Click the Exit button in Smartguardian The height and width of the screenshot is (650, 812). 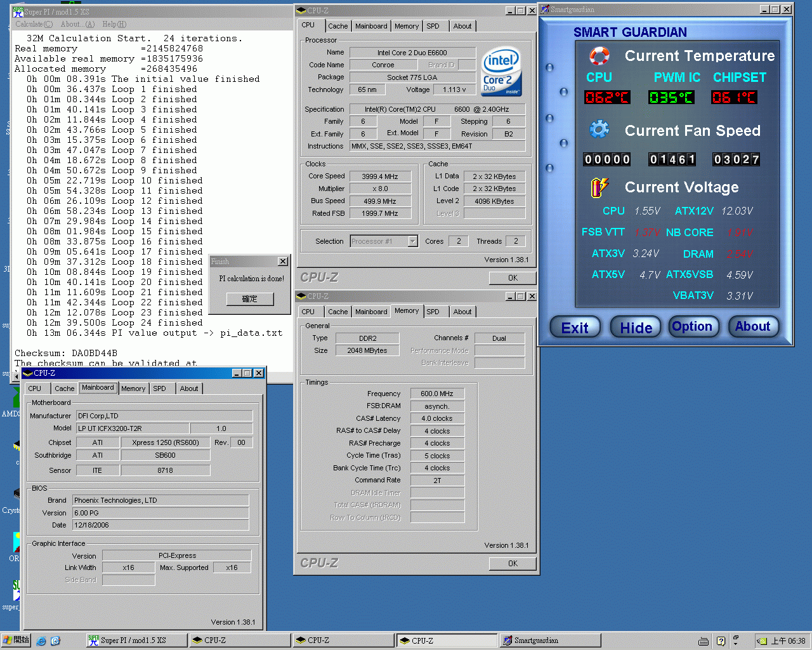pos(575,328)
